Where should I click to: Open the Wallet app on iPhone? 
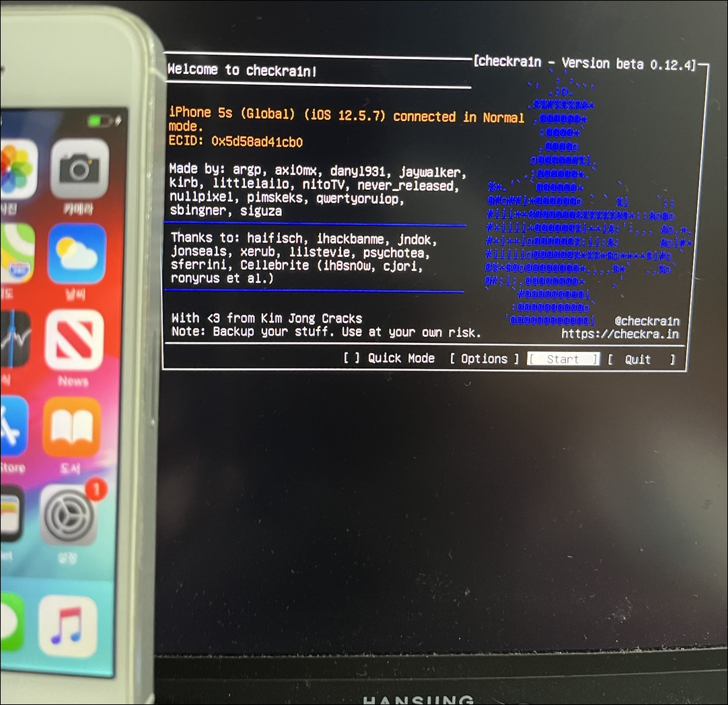click(11, 514)
